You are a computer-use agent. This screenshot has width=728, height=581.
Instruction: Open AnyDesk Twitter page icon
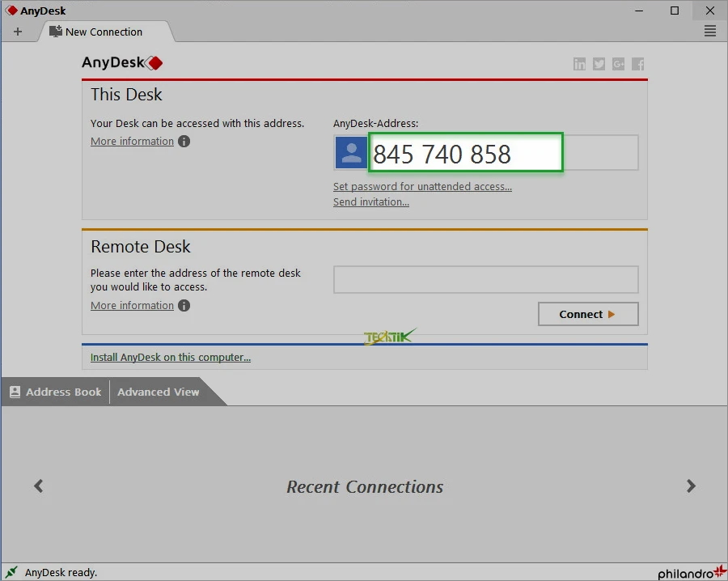(599, 64)
